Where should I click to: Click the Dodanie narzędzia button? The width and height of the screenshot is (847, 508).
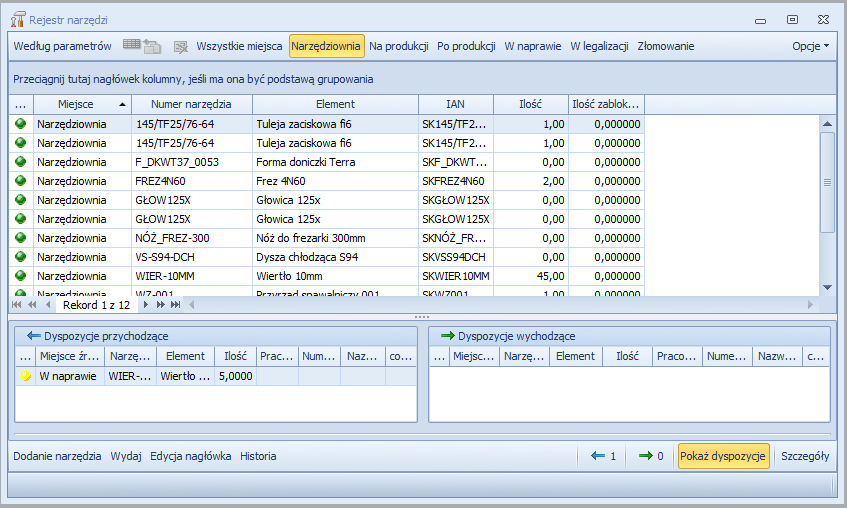pos(57,456)
